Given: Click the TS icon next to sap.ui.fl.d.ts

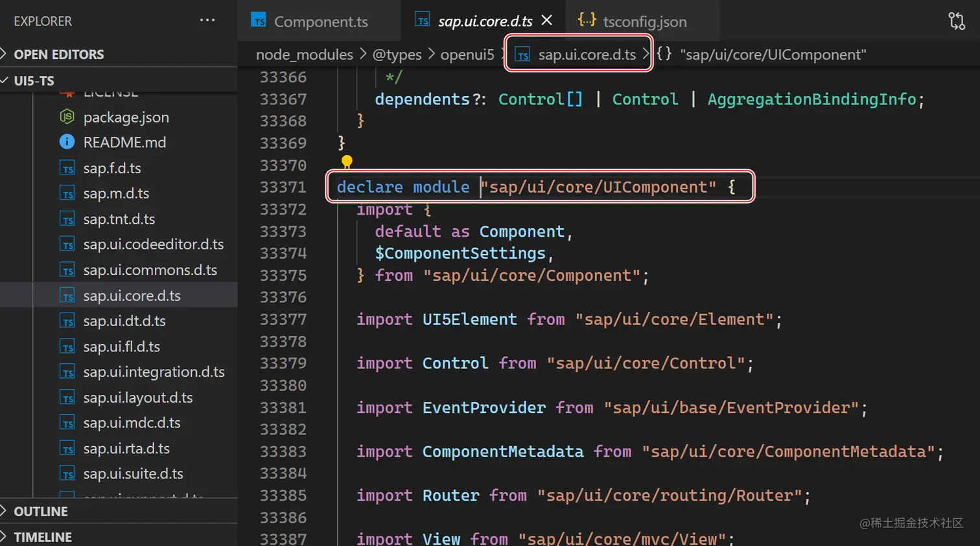Looking at the screenshot, I should 67,347.
